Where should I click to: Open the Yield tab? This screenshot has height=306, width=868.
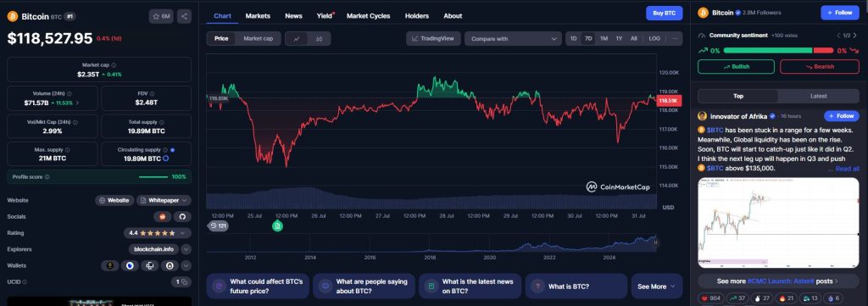pyautogui.click(x=325, y=16)
